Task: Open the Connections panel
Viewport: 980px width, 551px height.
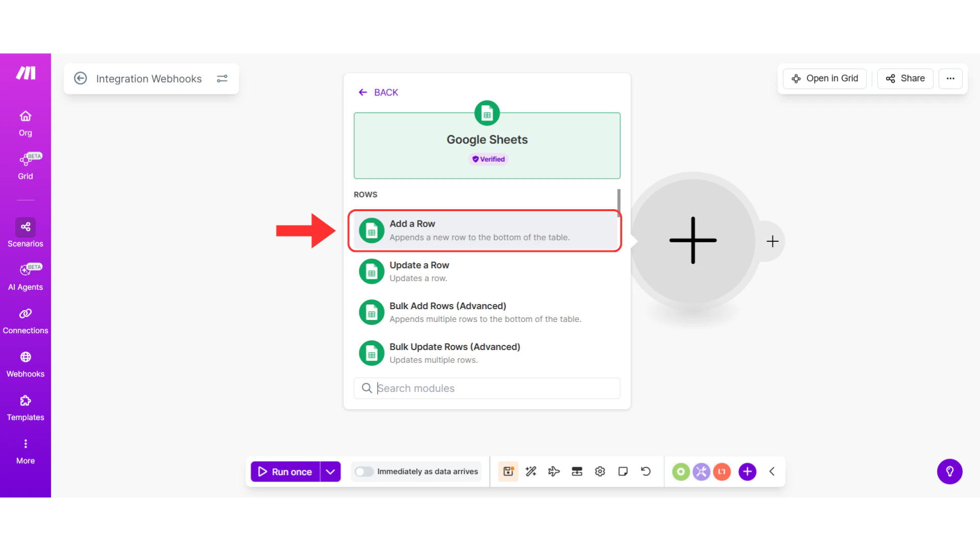Action: (25, 320)
